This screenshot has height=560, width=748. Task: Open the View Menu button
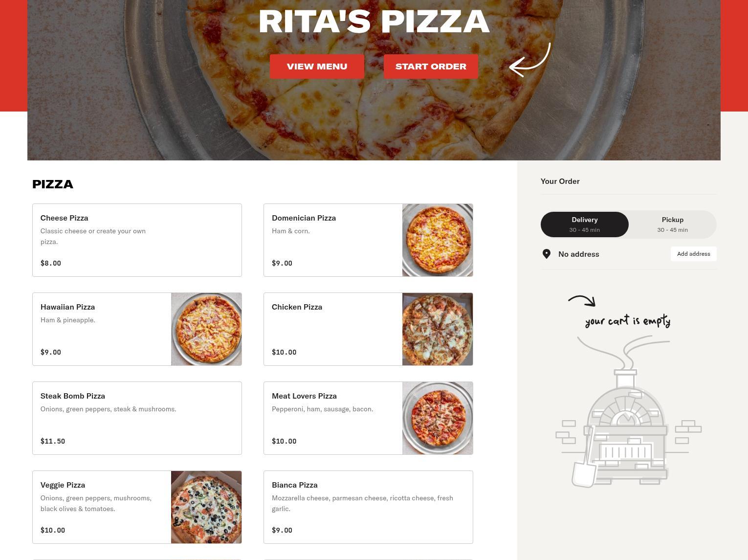pyautogui.click(x=317, y=67)
